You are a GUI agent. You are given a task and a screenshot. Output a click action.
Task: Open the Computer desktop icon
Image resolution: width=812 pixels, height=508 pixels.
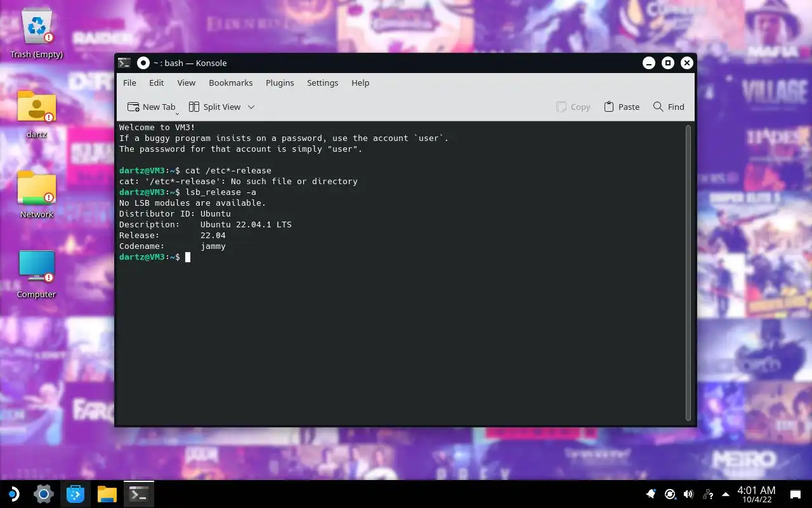tap(37, 273)
